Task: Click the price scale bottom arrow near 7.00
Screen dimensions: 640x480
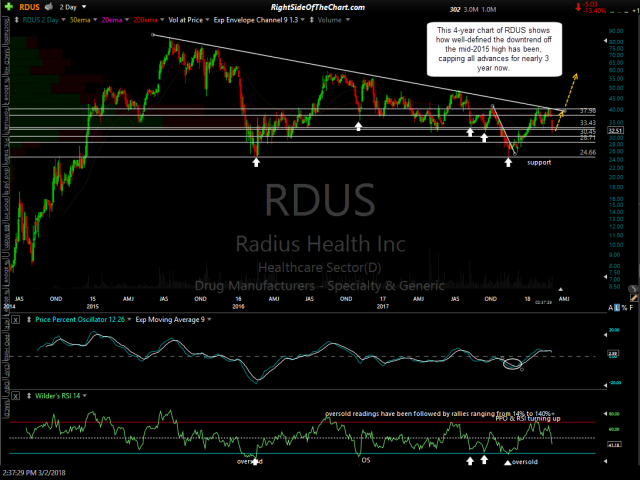Action: [x=606, y=277]
